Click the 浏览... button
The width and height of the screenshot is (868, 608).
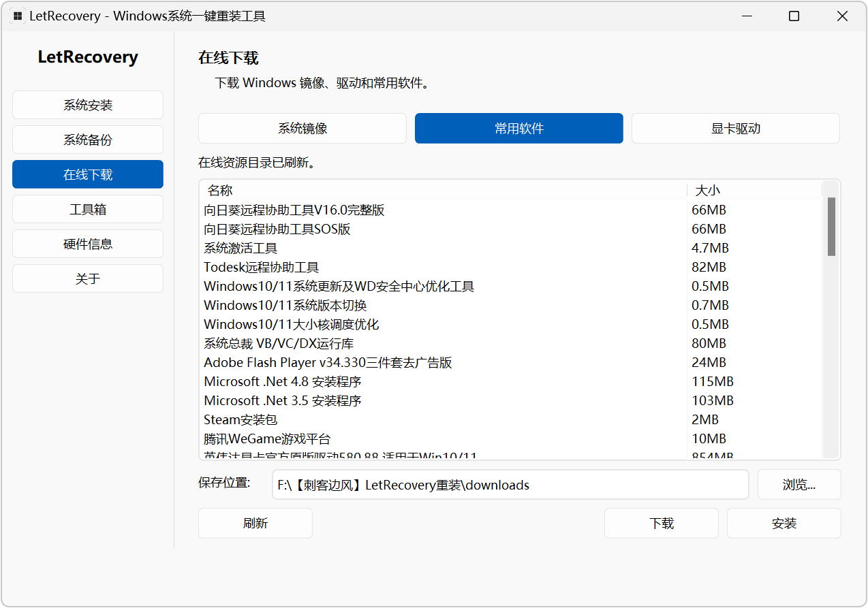[x=799, y=485]
